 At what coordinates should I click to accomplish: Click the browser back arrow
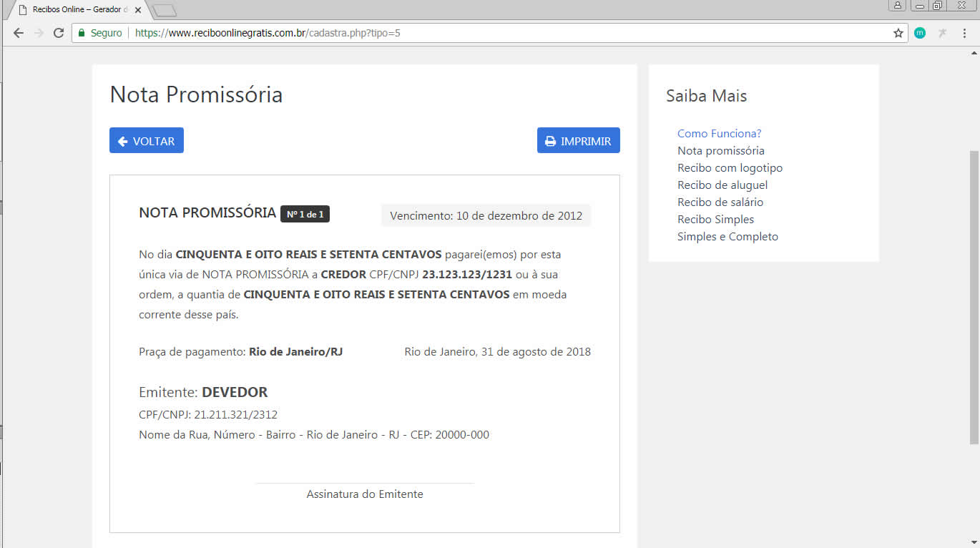pyautogui.click(x=19, y=33)
